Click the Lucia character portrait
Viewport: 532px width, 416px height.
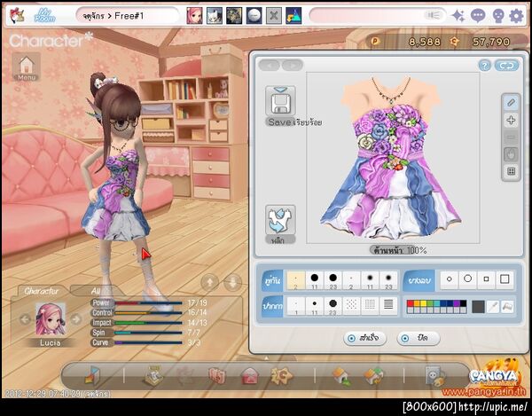[51, 319]
